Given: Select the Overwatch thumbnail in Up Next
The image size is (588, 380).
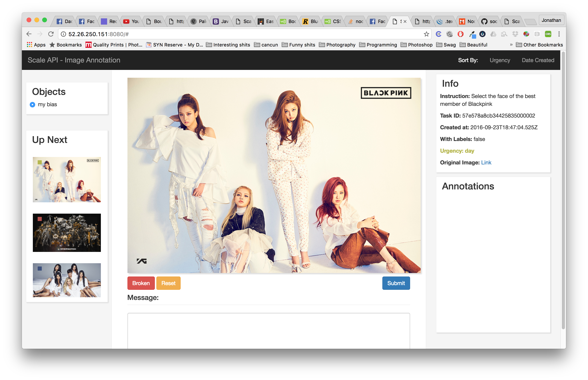Looking at the screenshot, I should click(x=67, y=232).
